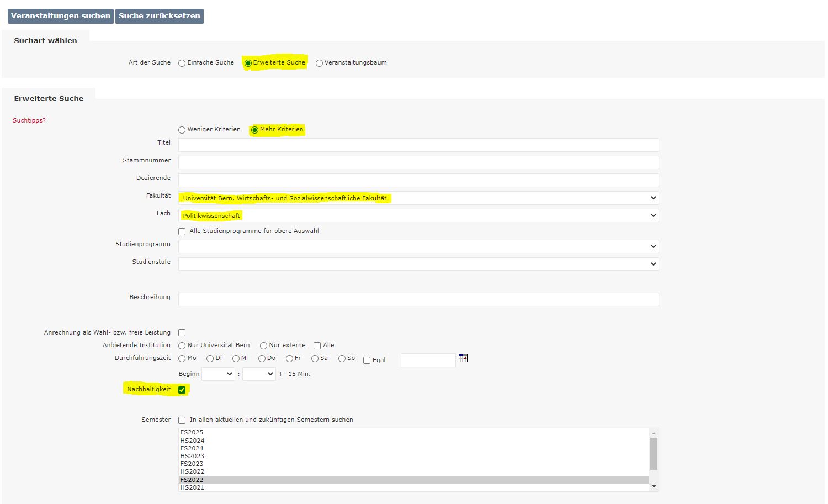828x504 pixels.
Task: Select FS2022 in the semester list
Action: point(414,480)
